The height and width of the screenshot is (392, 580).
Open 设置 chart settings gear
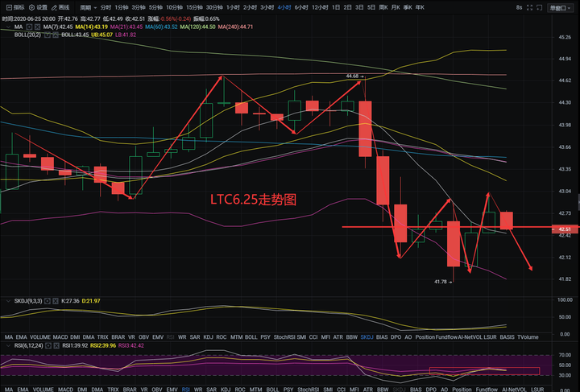[31, 7]
